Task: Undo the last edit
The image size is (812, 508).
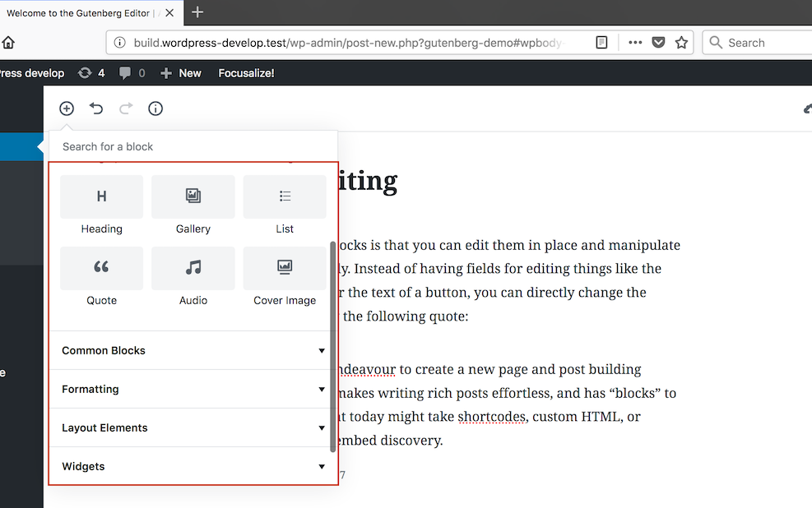Action: click(95, 108)
